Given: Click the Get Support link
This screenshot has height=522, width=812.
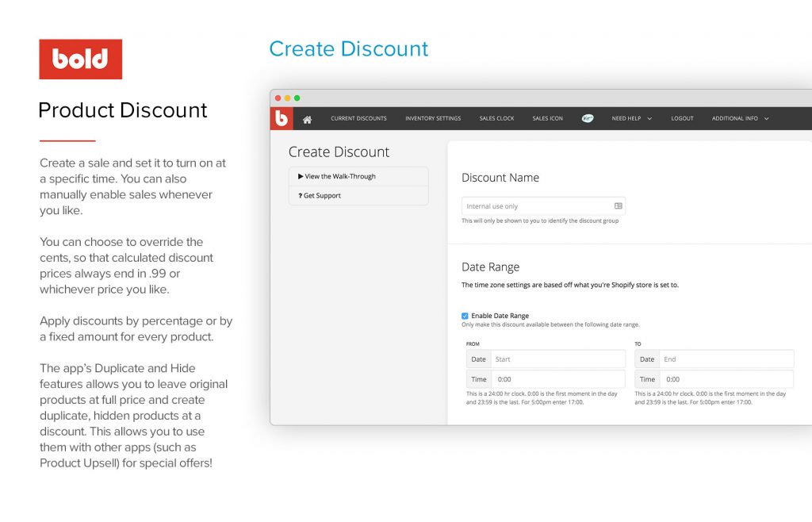Looking at the screenshot, I should coord(358,196).
